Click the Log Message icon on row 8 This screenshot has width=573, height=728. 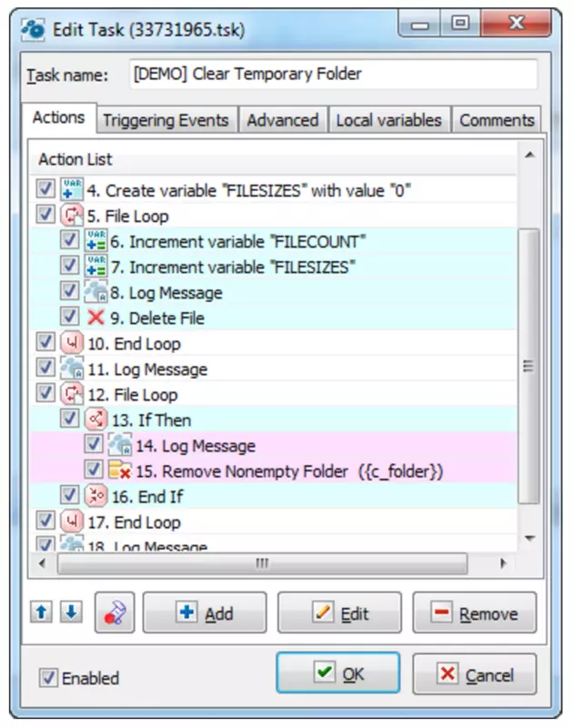click(96, 291)
